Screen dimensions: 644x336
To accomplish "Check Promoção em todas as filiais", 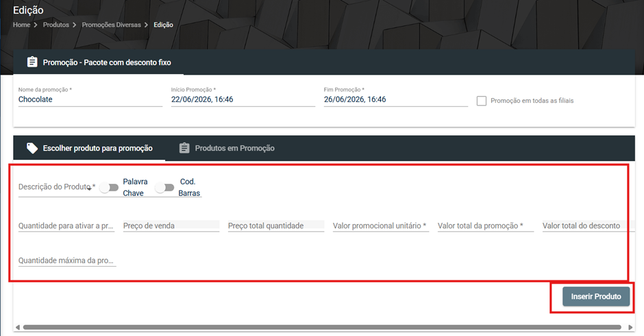I will coord(482,101).
